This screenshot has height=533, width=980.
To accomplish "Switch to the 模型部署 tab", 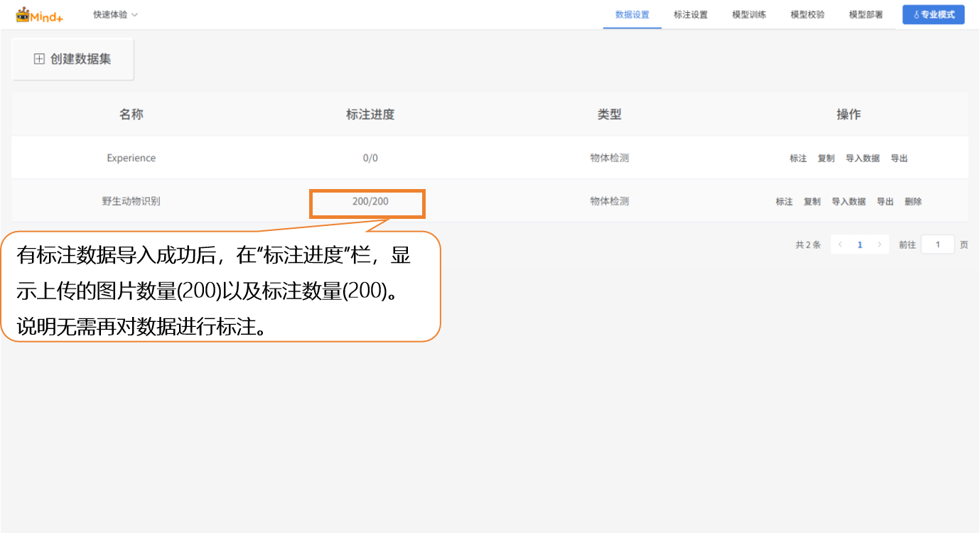I will coord(866,14).
